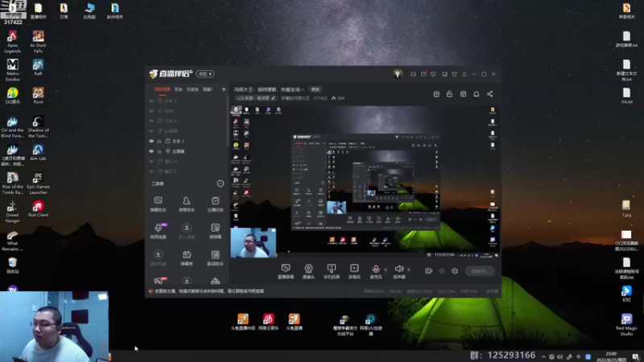
Task: Toggle visibility of source 窗口 5
Action: 151,171
